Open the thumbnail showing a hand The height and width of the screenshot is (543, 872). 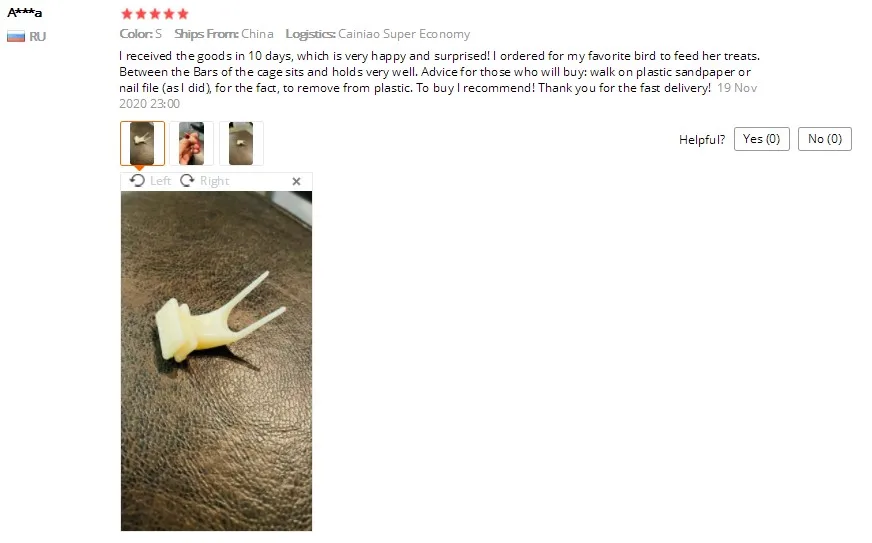(191, 144)
